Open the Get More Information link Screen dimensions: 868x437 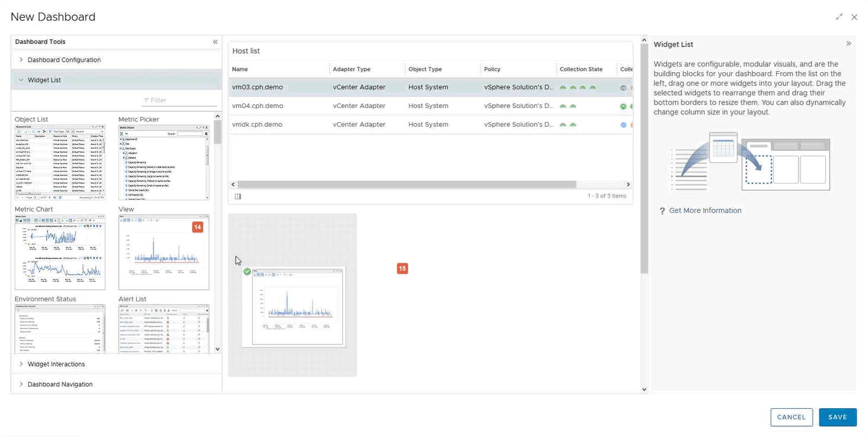pos(705,211)
